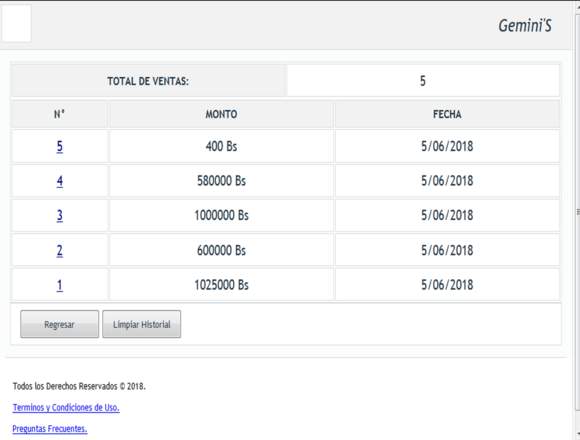The image size is (580, 440).
Task: Click the Regresar button
Action: click(60, 324)
